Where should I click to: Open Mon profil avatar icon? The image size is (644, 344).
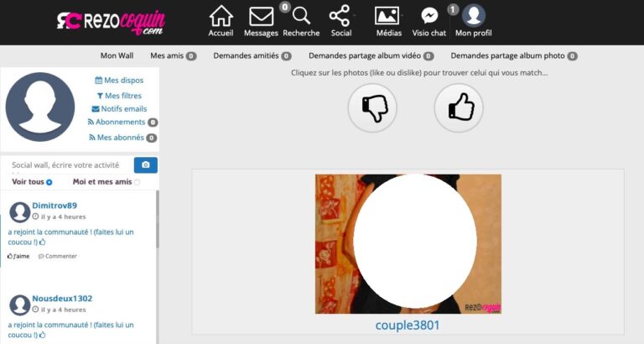[x=474, y=16]
